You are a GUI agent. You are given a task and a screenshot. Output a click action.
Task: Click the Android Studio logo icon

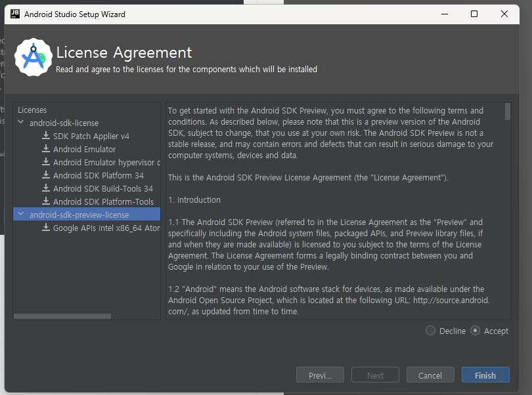tap(33, 57)
